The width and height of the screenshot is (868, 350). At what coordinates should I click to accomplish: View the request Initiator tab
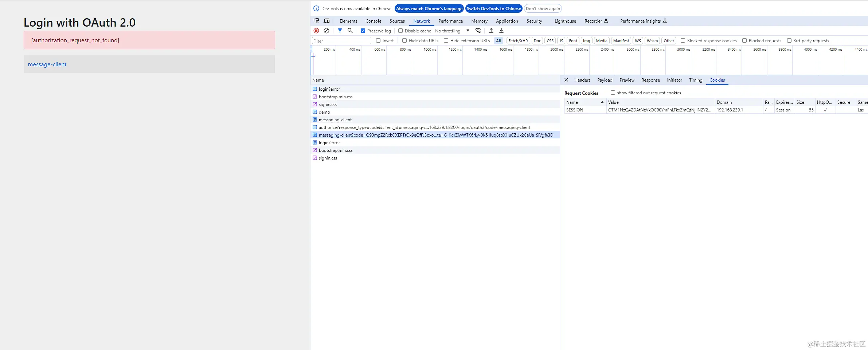[x=675, y=80]
